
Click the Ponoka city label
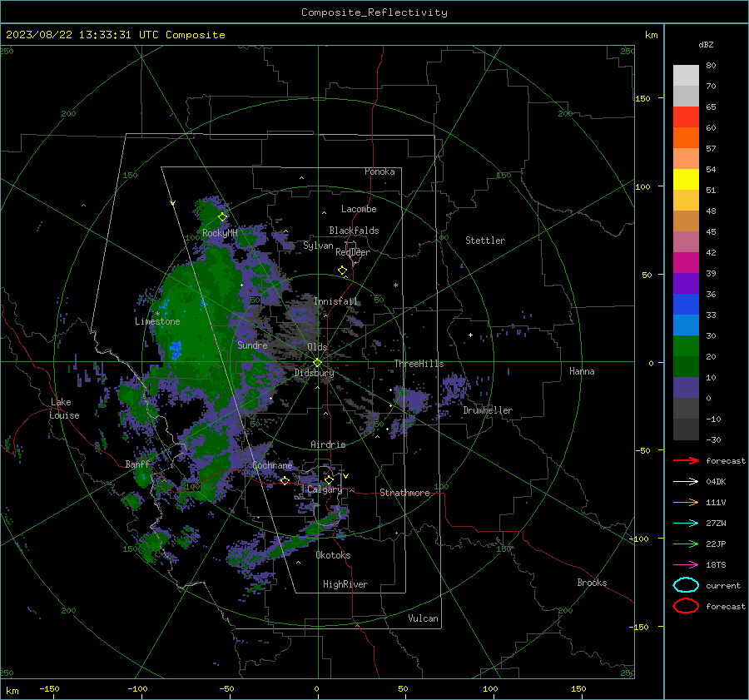(x=379, y=171)
